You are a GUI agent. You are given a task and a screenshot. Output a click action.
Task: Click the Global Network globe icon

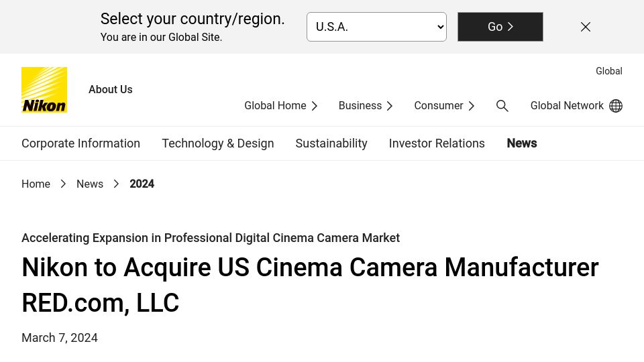coord(616,106)
